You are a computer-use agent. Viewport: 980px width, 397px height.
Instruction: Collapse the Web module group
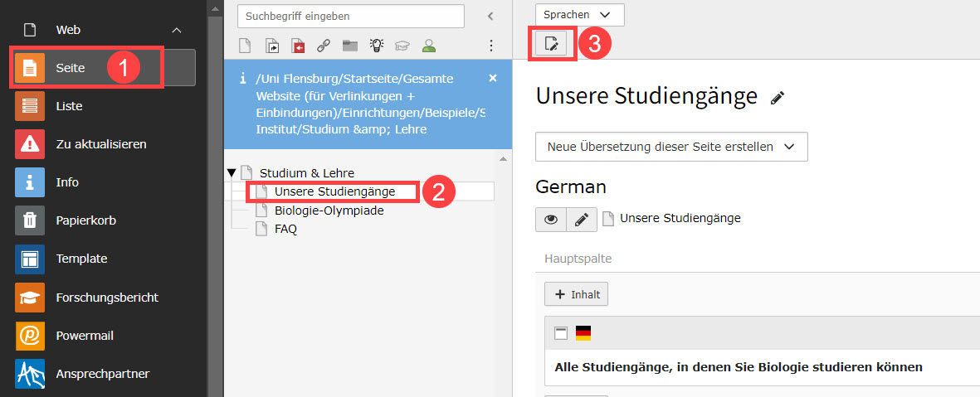(177, 30)
